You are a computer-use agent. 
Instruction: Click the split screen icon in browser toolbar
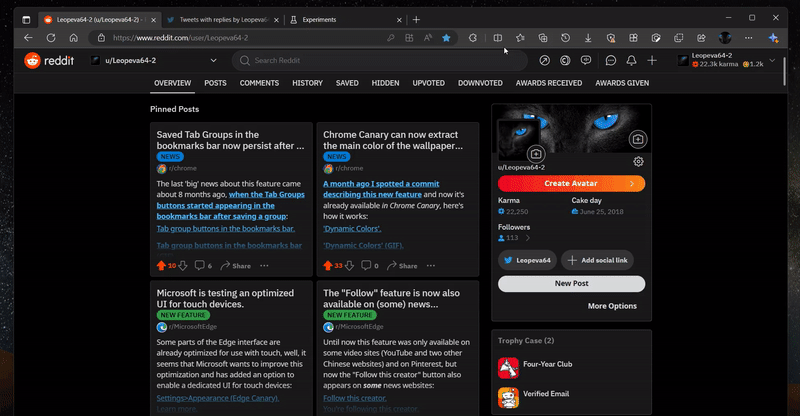[x=498, y=38]
